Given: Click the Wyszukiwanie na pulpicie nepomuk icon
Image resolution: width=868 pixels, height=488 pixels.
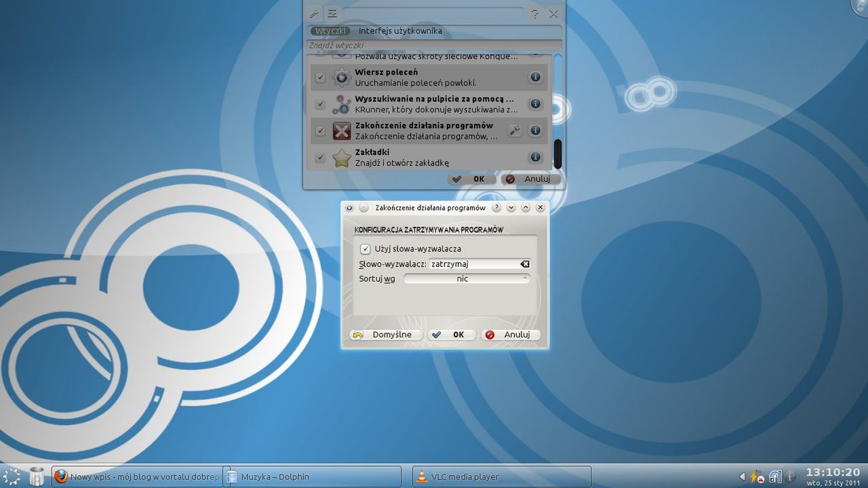Looking at the screenshot, I should point(341,104).
